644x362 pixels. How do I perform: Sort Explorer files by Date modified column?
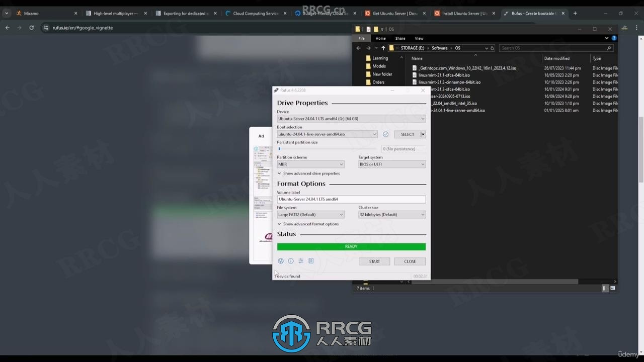click(556, 58)
